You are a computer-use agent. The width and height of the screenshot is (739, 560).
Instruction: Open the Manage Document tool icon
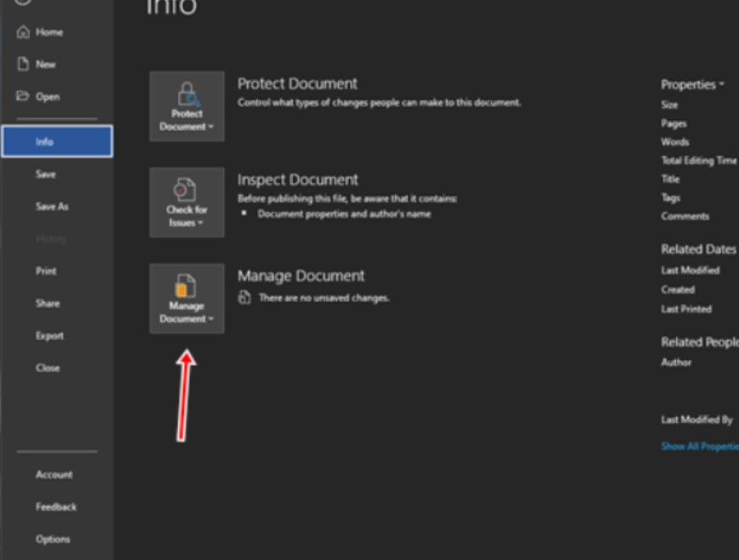pyautogui.click(x=186, y=285)
